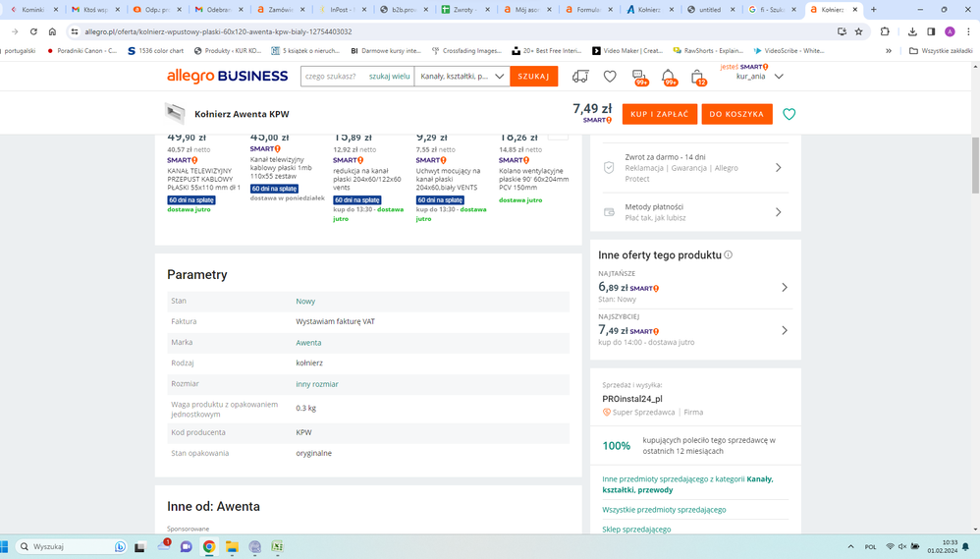Open Uchwyt mocujący na kanał płaski product
The image size is (980, 559).
pos(448,179)
